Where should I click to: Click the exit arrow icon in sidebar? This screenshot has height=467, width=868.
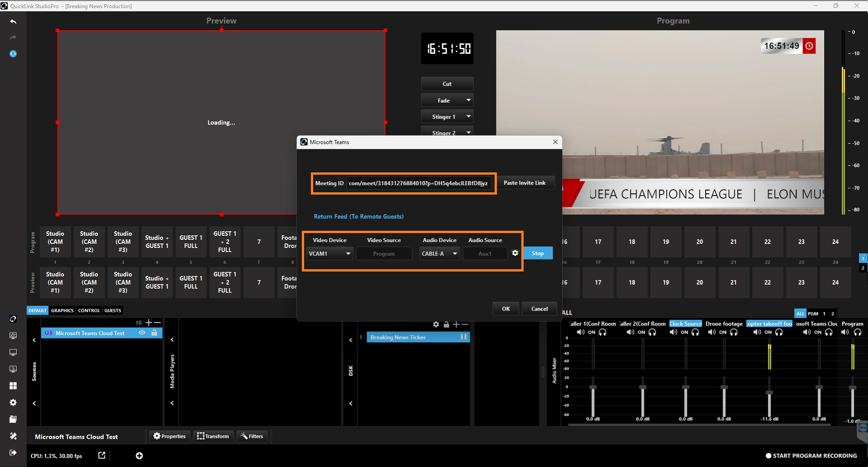pos(13,453)
